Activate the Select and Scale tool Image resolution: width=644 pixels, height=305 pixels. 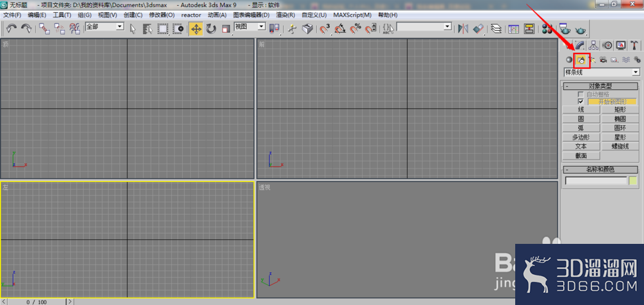[226, 29]
